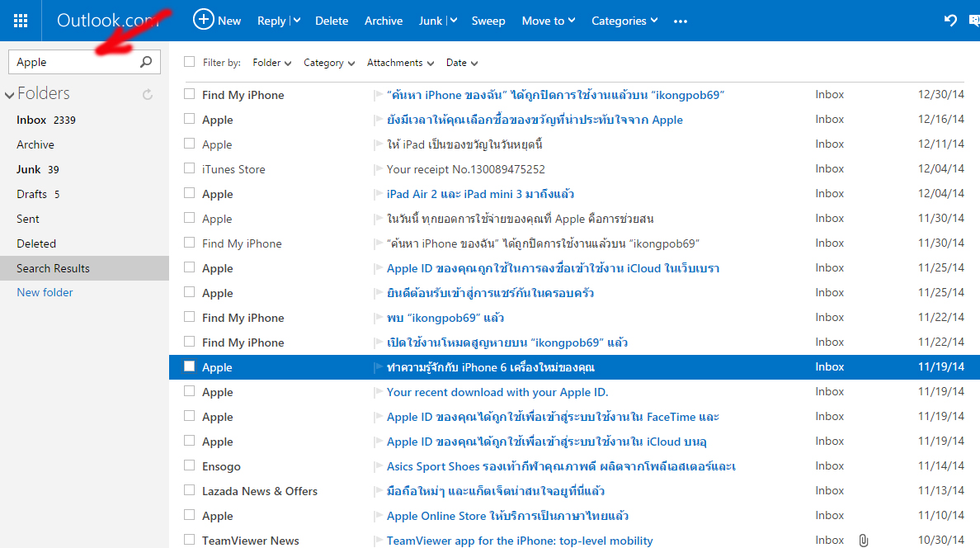This screenshot has width=980, height=548.
Task: Open 'Your recent download with your Apple ID.' message
Action: click(x=497, y=392)
